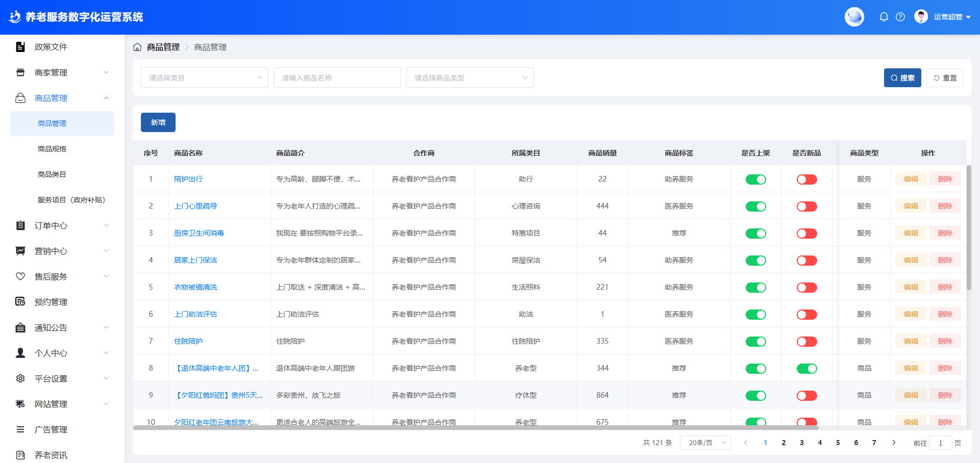Toggle 是否上架 switch for 陪护出行

pyautogui.click(x=755, y=179)
